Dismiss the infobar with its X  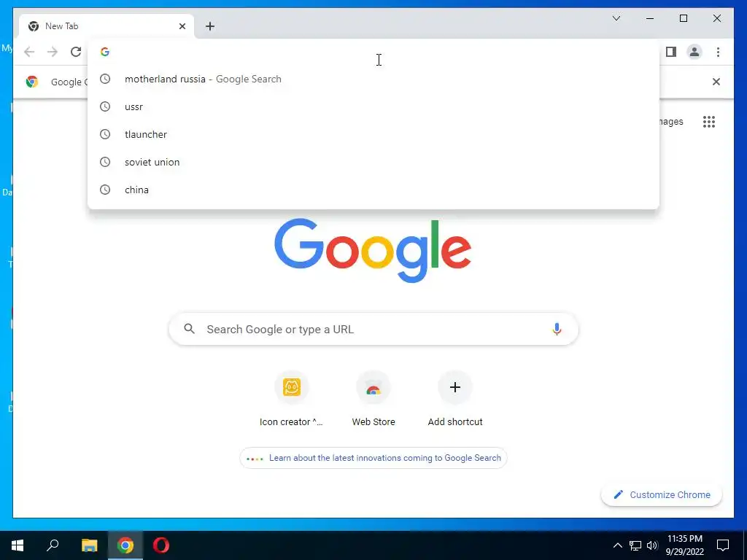pos(716,82)
